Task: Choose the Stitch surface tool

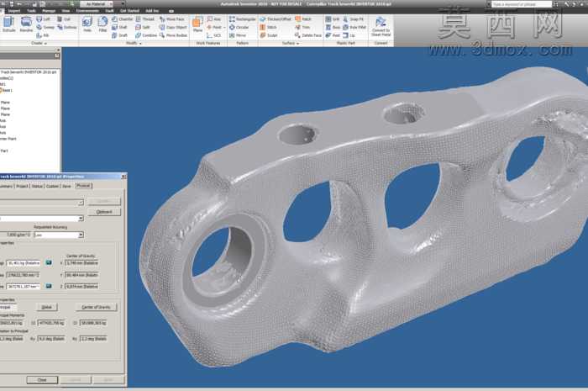Action: pyautogui.click(x=269, y=28)
